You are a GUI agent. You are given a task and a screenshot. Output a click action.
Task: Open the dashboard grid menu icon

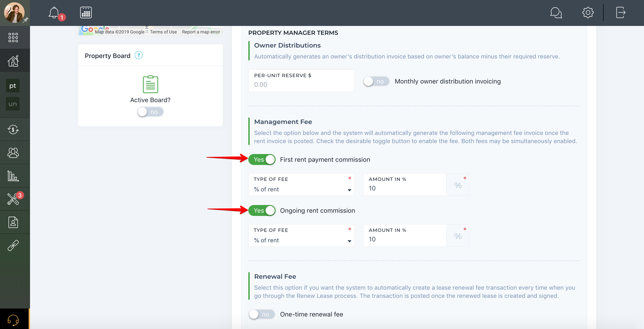tap(13, 38)
